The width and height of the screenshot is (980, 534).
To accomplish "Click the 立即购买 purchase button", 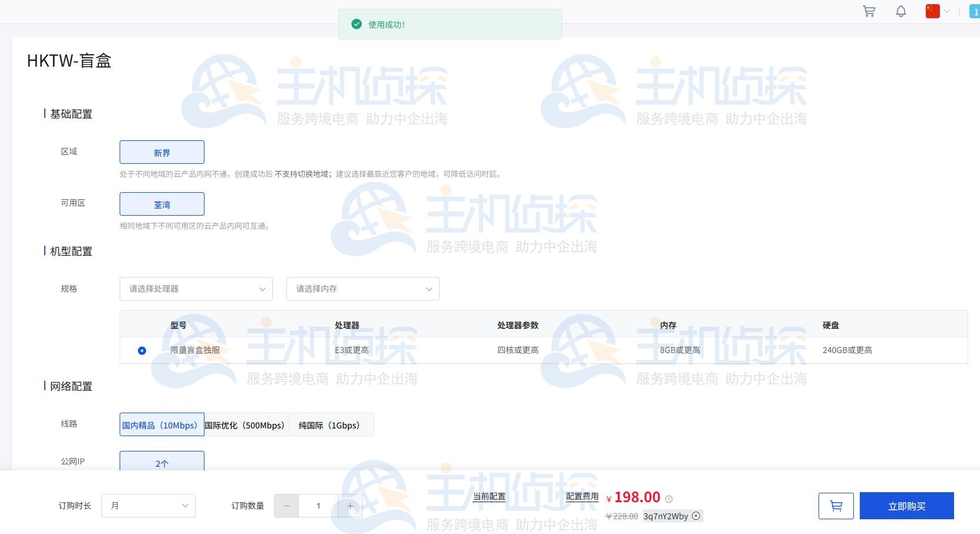I will point(907,505).
